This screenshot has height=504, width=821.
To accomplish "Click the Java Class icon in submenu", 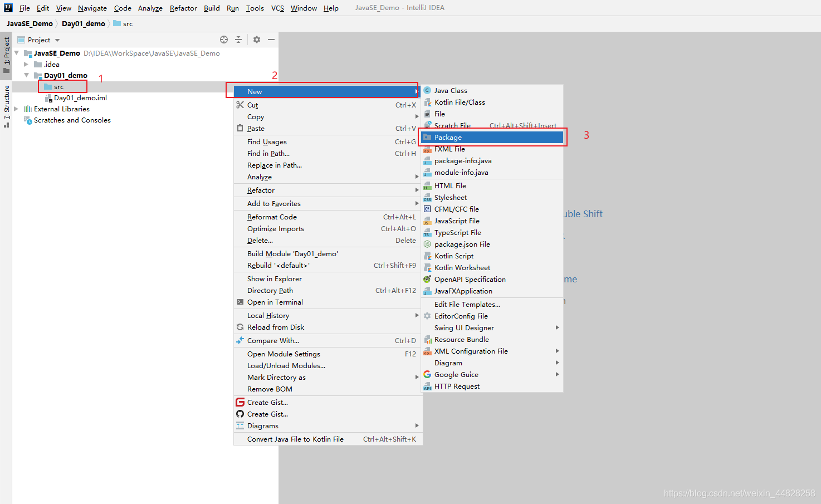I will point(427,90).
